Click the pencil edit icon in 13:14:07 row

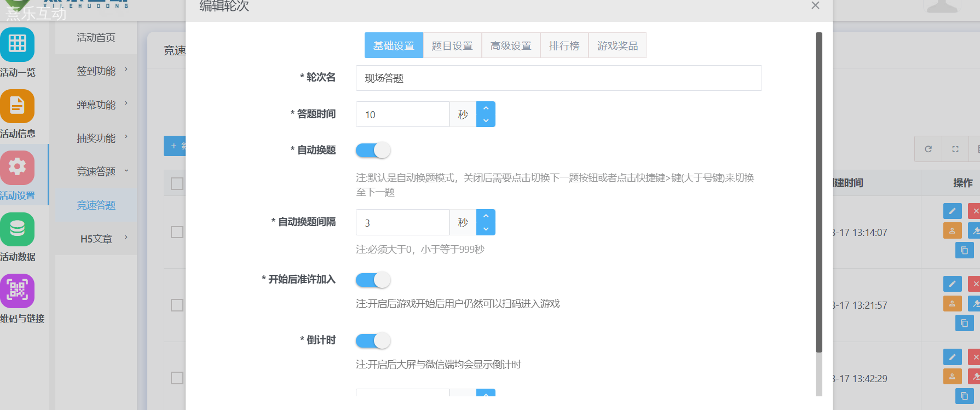(952, 211)
